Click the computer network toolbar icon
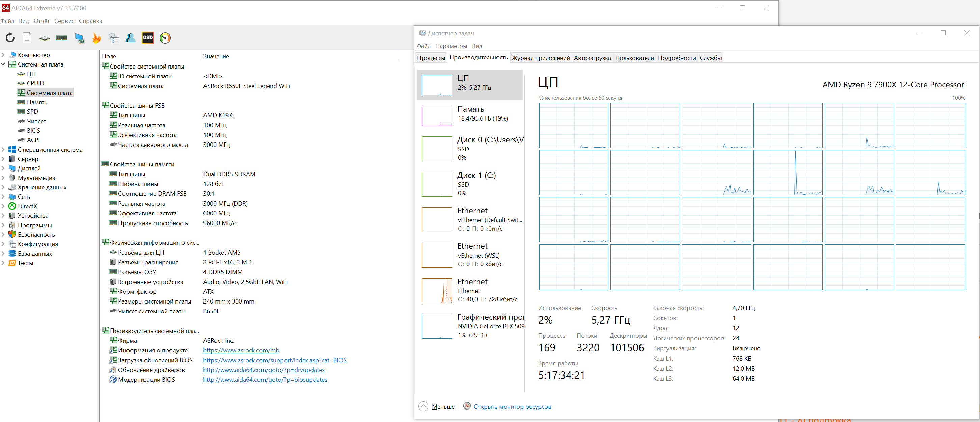The width and height of the screenshot is (980, 422). 79,38
